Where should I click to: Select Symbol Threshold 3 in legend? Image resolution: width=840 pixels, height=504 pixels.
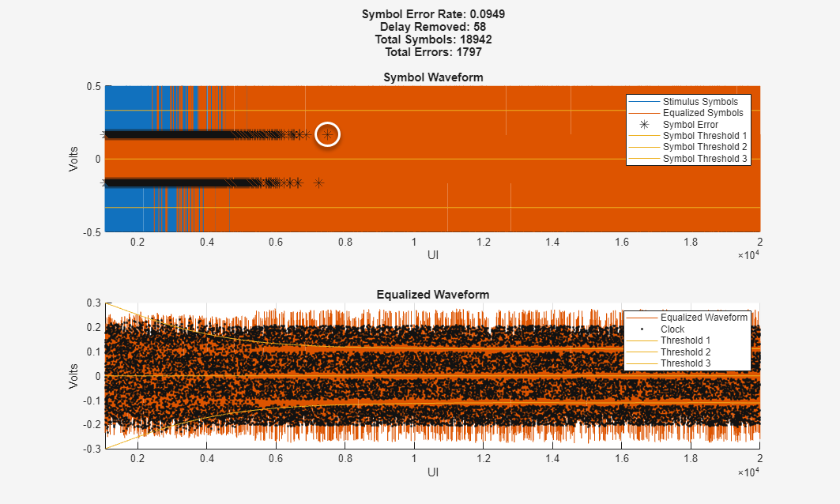pyautogui.click(x=705, y=159)
